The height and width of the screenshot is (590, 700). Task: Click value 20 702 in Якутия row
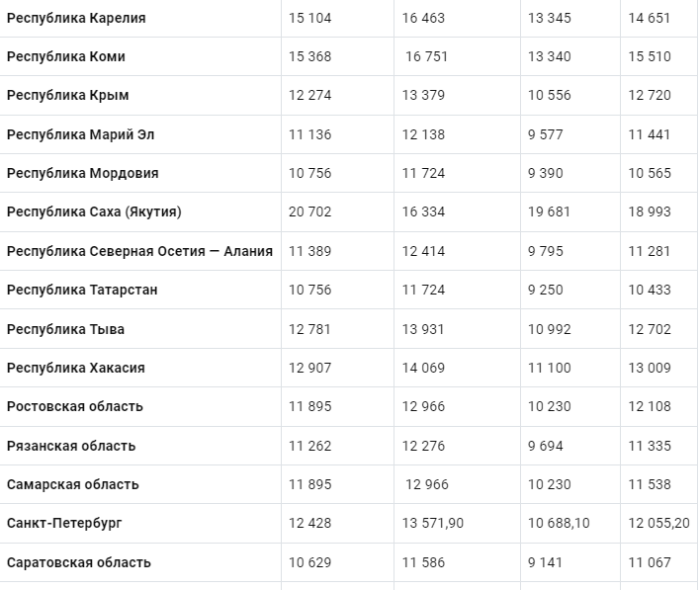coord(309,211)
